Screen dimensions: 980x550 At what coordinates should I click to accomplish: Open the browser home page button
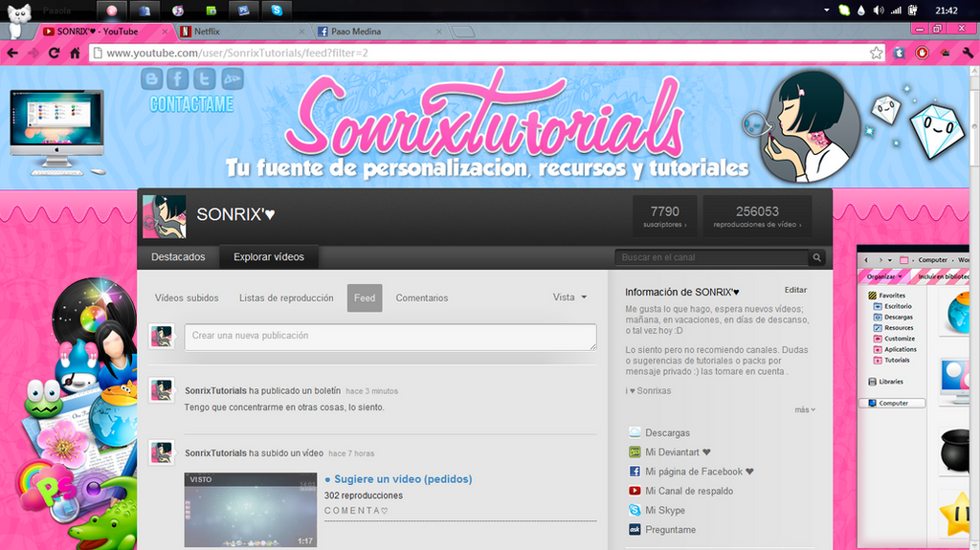[75, 54]
